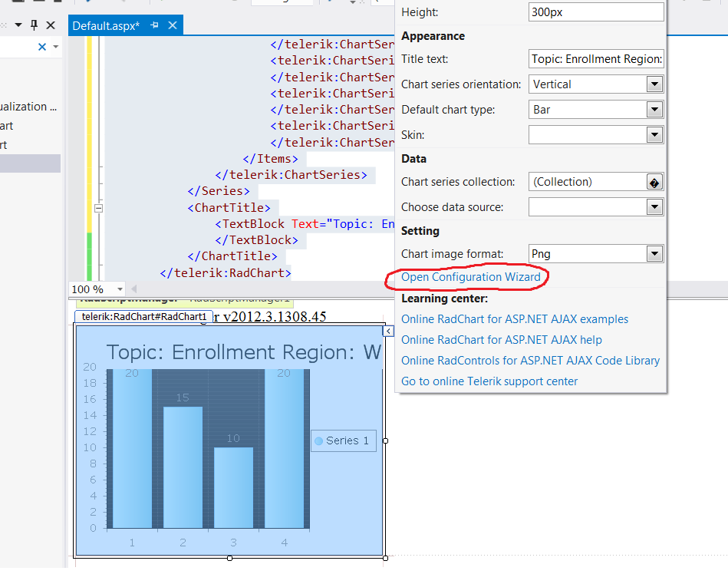728x574 pixels.
Task: Open the Choose data source dropdown
Action: tap(654, 207)
